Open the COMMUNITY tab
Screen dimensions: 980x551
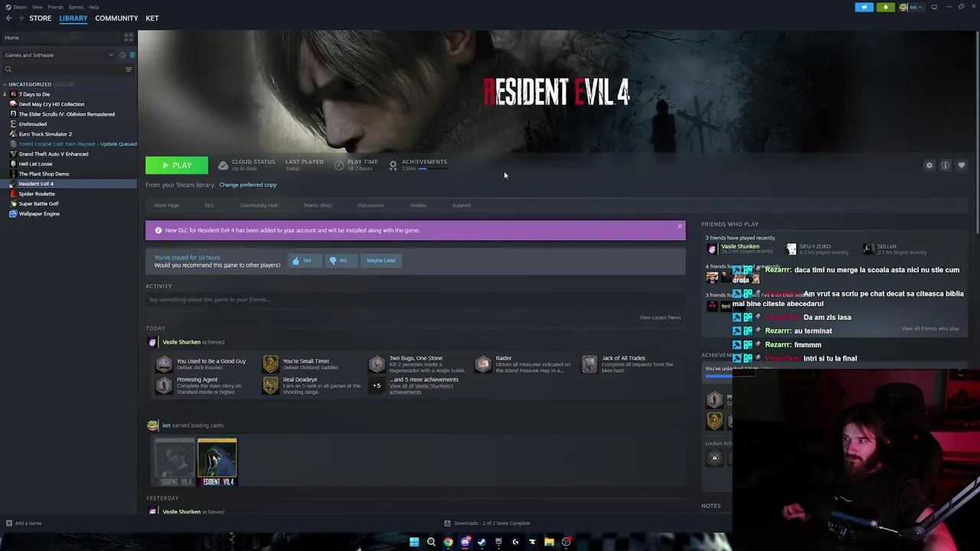(116, 18)
